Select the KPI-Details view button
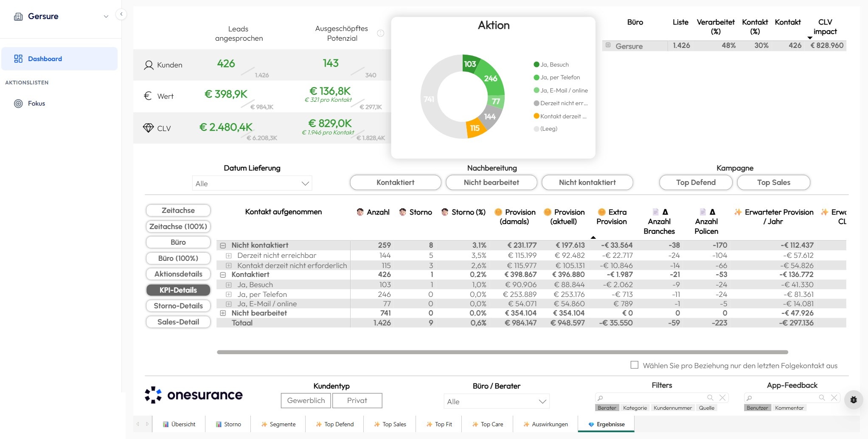The image size is (868, 439). tap(178, 290)
